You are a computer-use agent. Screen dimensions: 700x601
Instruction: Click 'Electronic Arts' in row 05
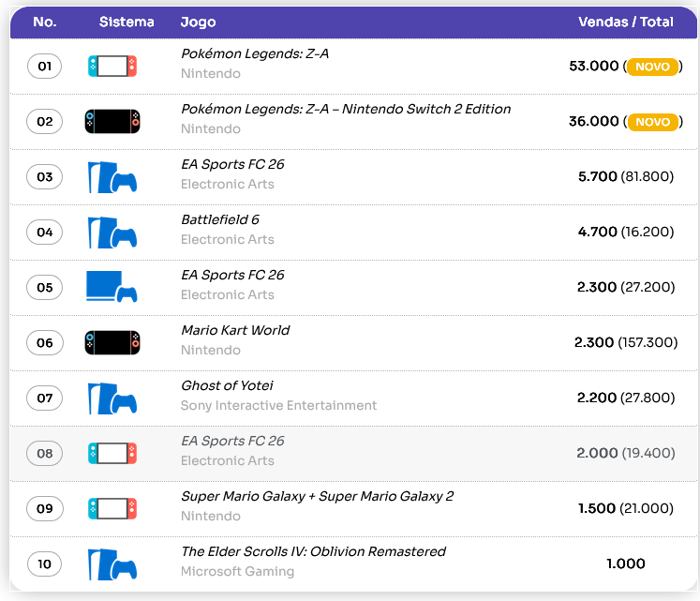[x=227, y=295]
